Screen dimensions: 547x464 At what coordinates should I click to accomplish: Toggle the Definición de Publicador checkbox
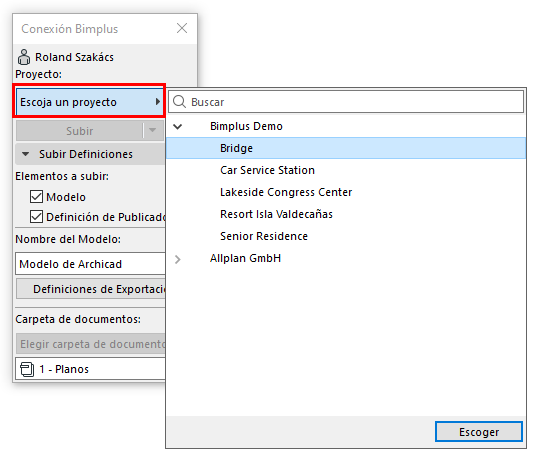[36, 217]
